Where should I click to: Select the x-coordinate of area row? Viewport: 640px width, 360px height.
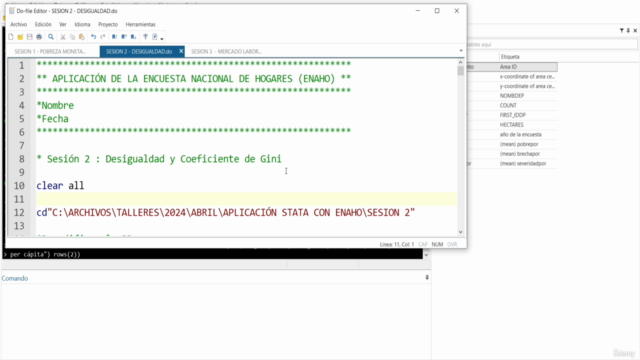point(512,76)
